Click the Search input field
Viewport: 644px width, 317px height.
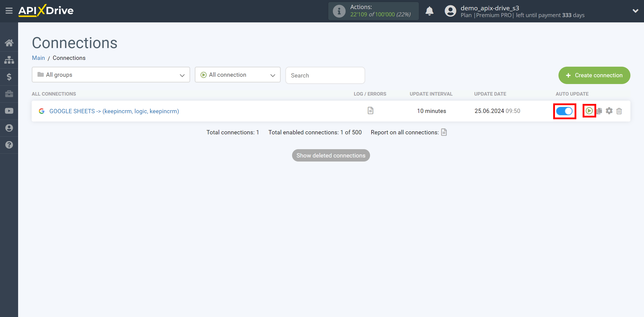coord(325,75)
